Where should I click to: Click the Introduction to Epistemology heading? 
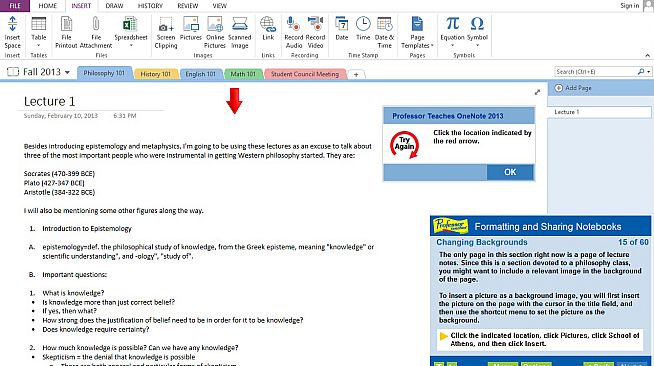87,228
